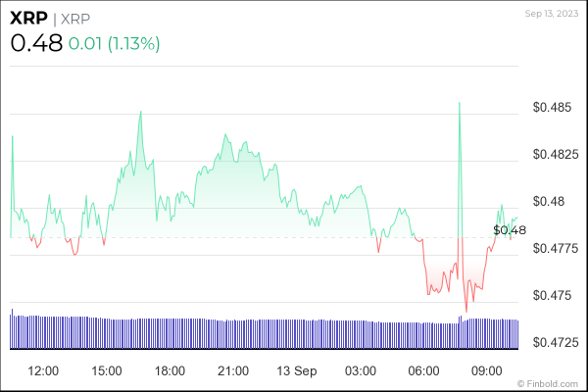The image size is (588, 392).
Task: Click the $0.4725 price axis label
Action: coord(554,343)
